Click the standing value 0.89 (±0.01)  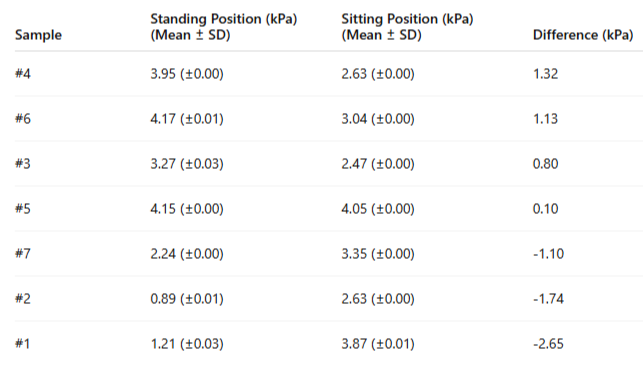point(187,299)
